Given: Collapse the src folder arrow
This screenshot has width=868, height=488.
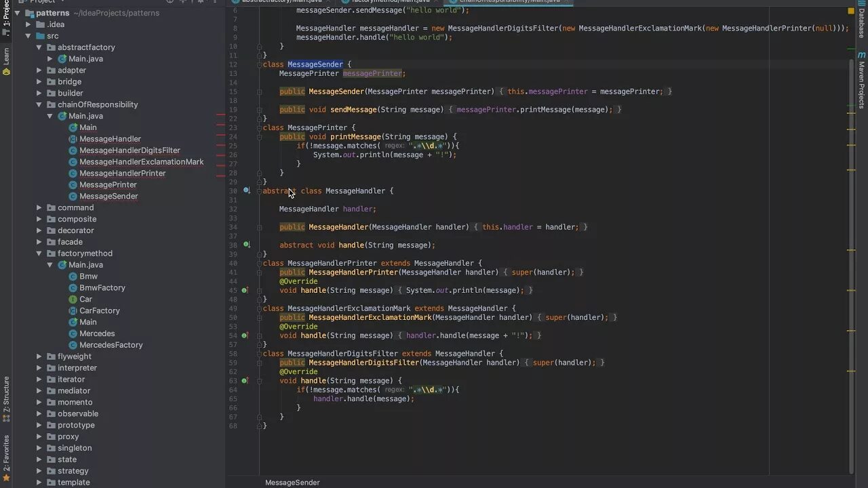Looking at the screenshot, I should click(28, 36).
